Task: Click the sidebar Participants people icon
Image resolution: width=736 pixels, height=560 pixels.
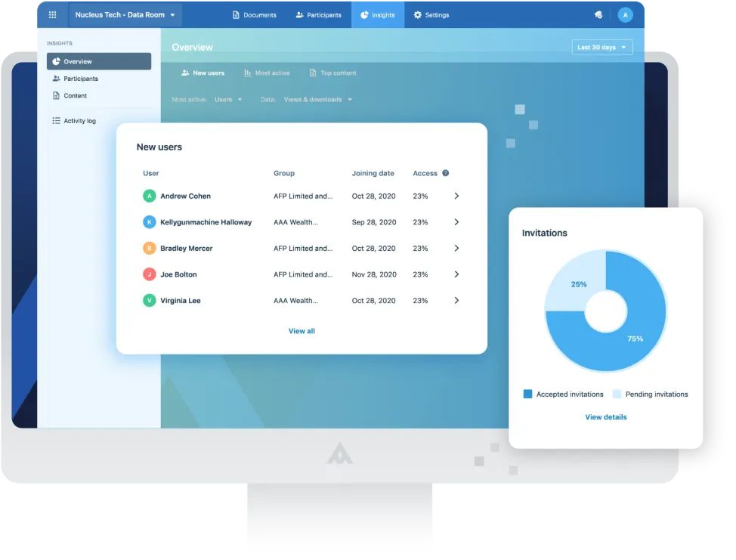Action: [x=57, y=79]
